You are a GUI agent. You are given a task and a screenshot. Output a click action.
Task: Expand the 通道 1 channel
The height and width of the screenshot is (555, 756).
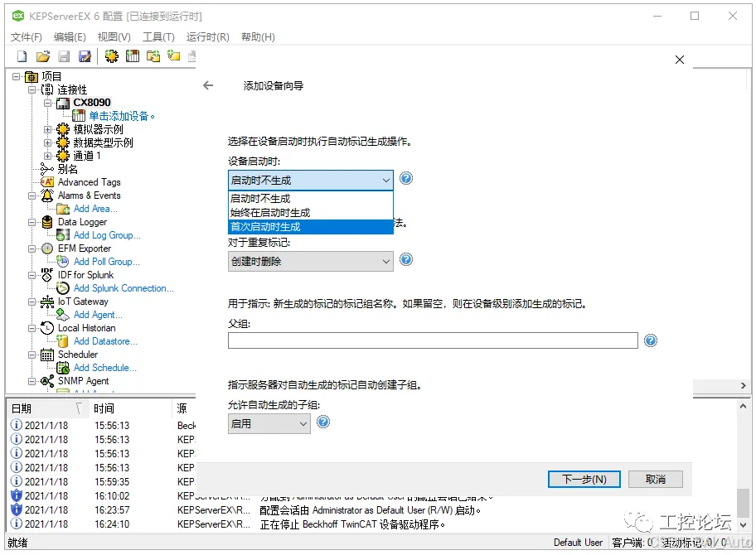pos(48,156)
